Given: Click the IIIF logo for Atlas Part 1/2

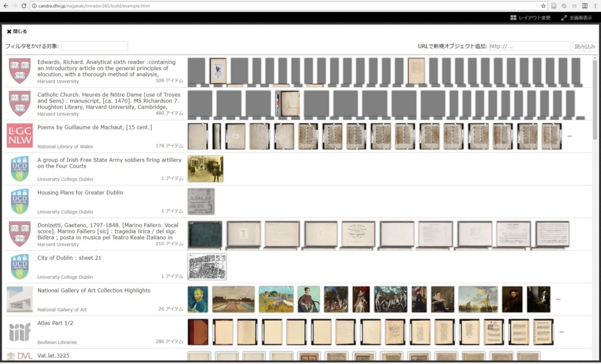Looking at the screenshot, I should pos(19,332).
